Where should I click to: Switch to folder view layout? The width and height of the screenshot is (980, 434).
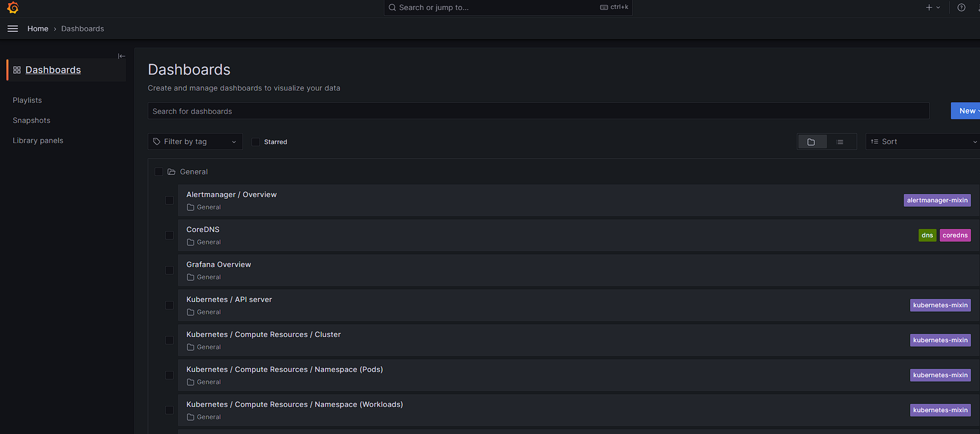pos(812,141)
